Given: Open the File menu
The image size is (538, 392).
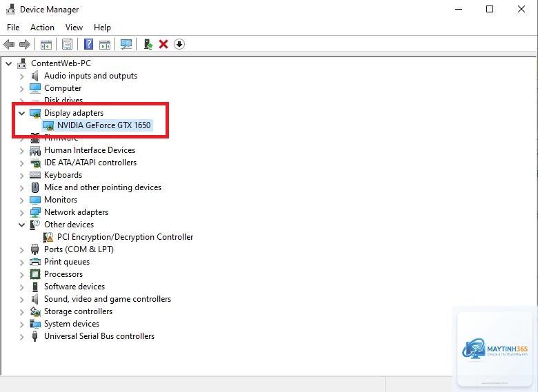Looking at the screenshot, I should click(x=13, y=28).
